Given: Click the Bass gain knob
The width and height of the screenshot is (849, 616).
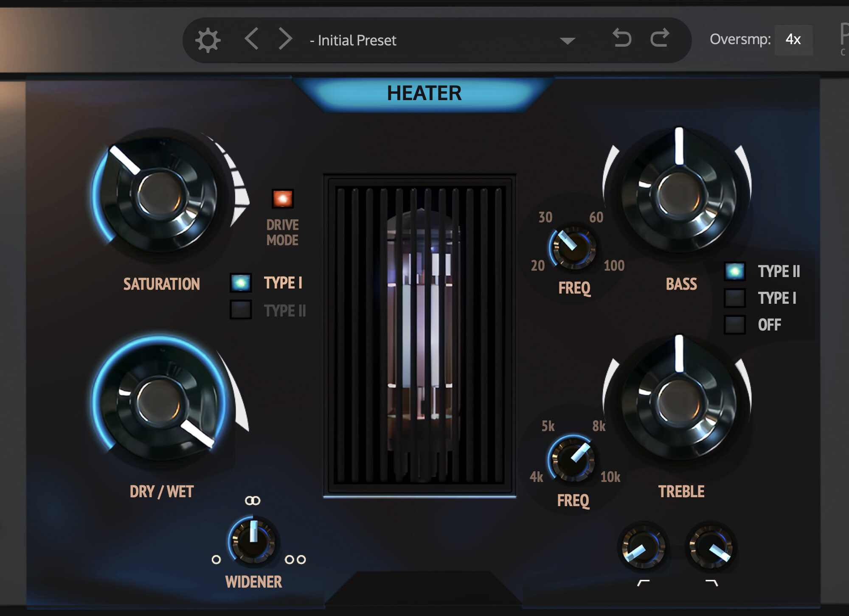Looking at the screenshot, I should pyautogui.click(x=679, y=194).
